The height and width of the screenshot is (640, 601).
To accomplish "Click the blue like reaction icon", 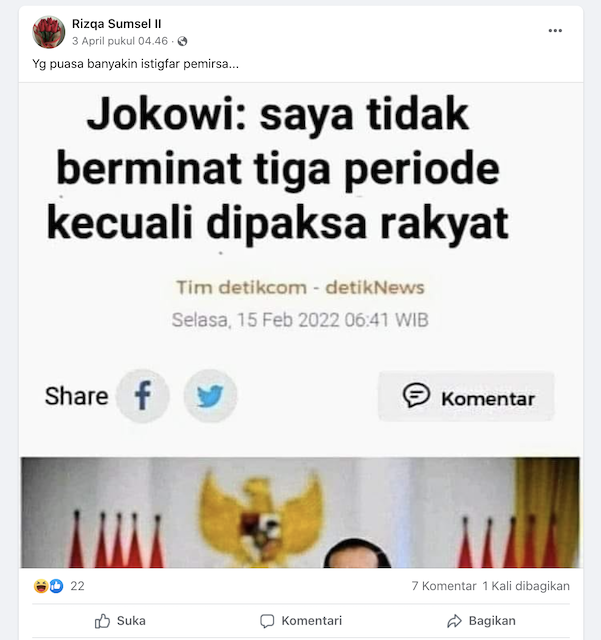I will [56, 586].
